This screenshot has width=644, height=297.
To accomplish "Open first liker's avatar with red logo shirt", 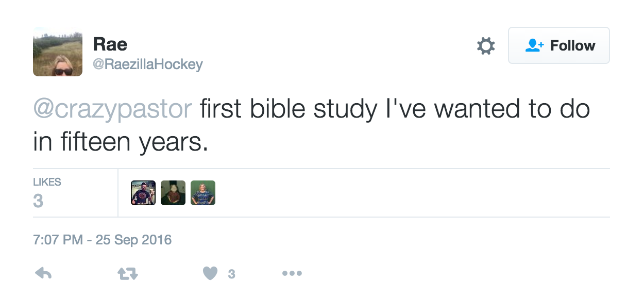I will tap(143, 193).
